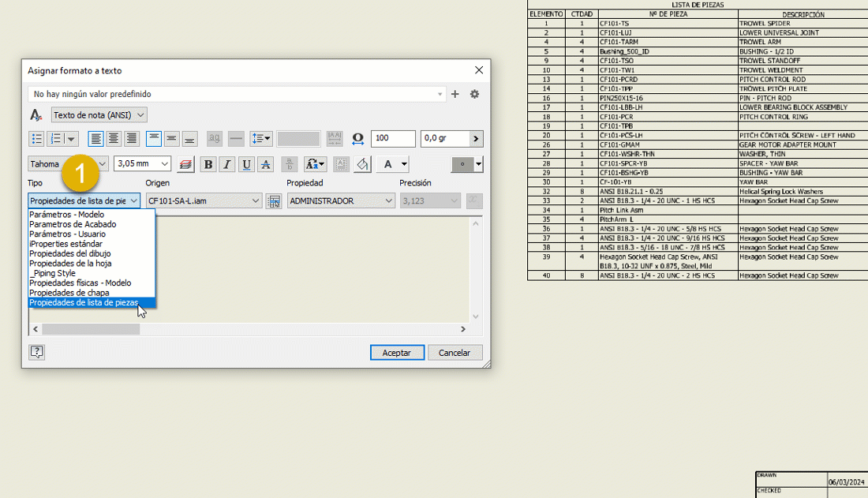The height and width of the screenshot is (498, 868).
Task: Click the Cancelar button
Action: (455, 352)
